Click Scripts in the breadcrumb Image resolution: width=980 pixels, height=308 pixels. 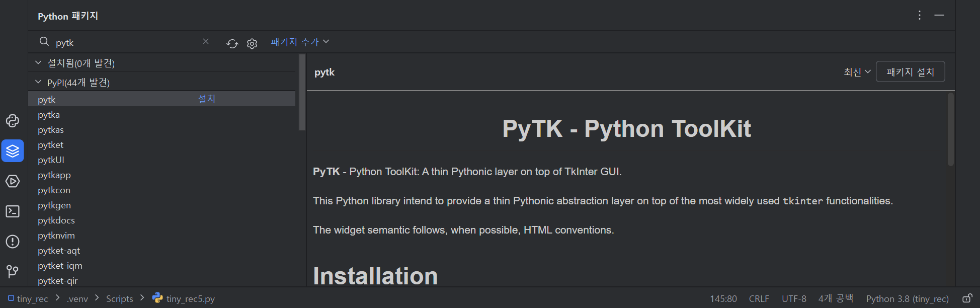[120, 298]
